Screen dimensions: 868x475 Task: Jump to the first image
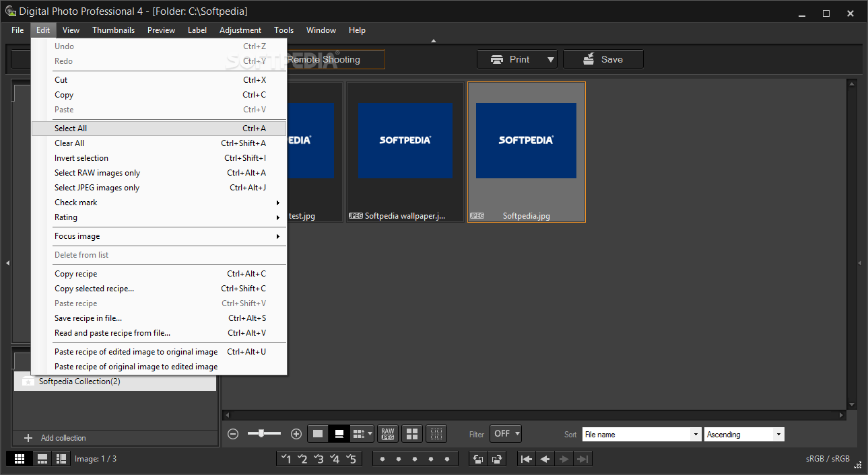(527, 459)
